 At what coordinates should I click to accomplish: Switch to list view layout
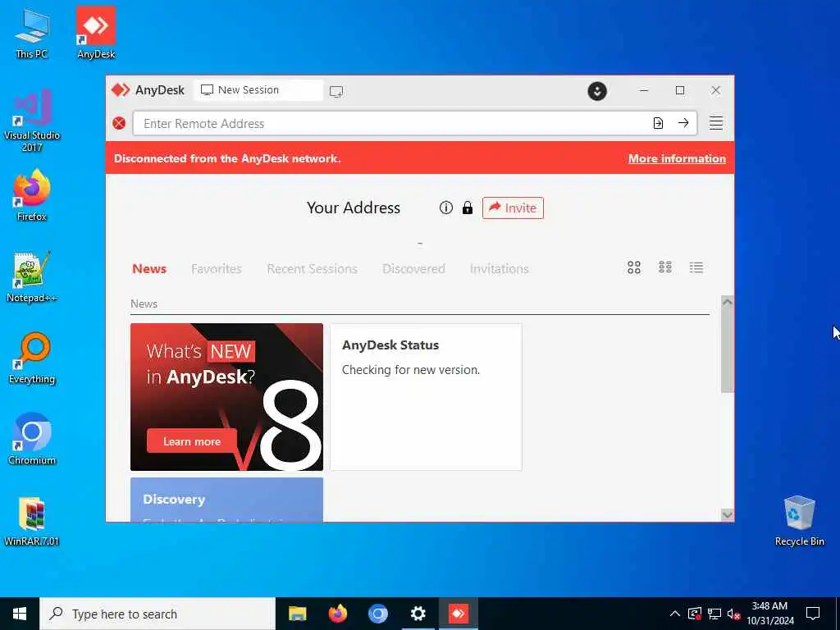pyautogui.click(x=696, y=267)
